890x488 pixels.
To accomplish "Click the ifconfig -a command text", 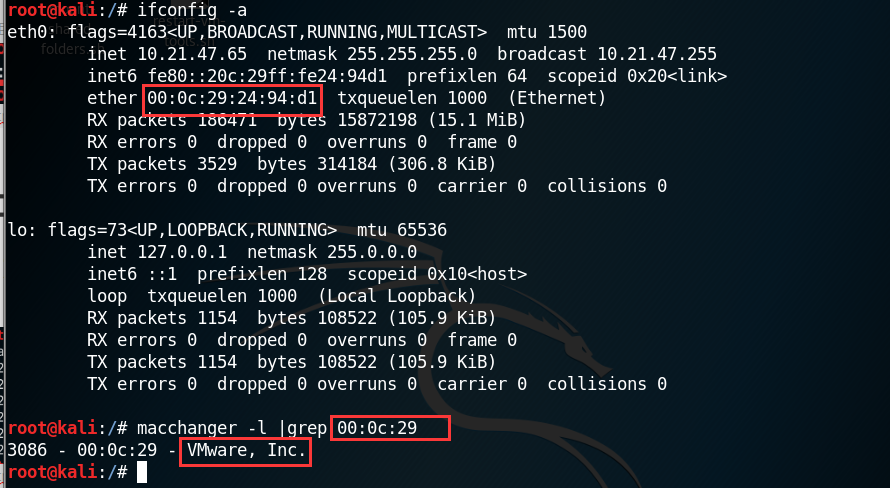I will coord(192,10).
